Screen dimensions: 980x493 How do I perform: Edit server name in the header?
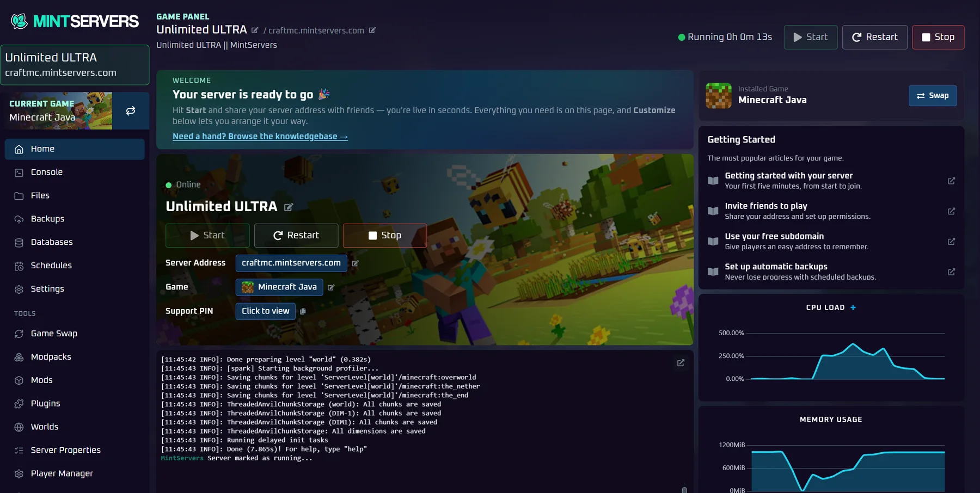pos(255,30)
